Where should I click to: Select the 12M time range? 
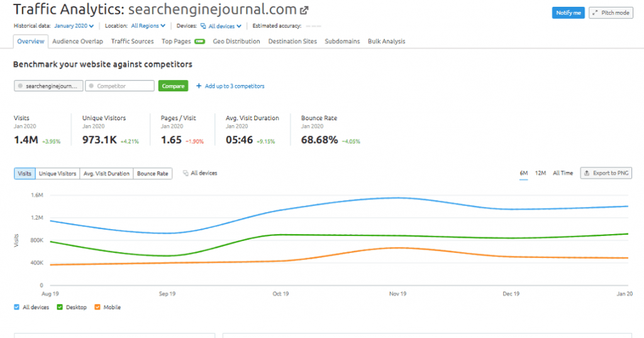tap(540, 173)
